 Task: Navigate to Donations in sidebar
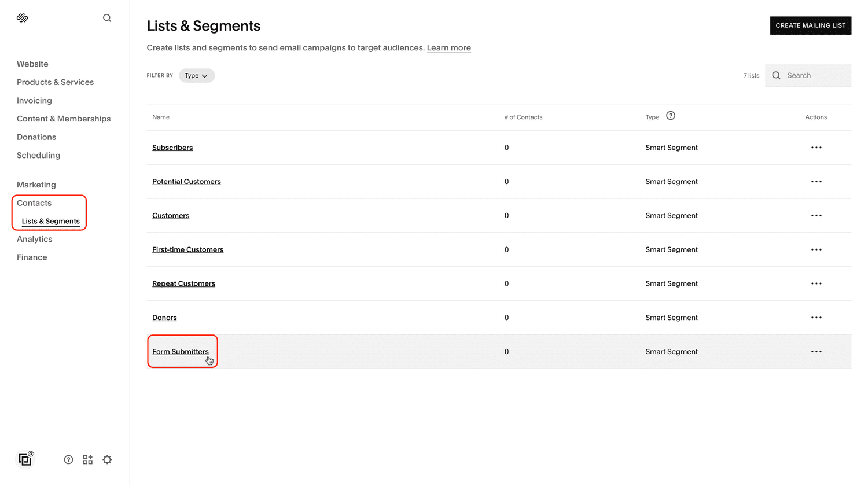click(x=36, y=137)
